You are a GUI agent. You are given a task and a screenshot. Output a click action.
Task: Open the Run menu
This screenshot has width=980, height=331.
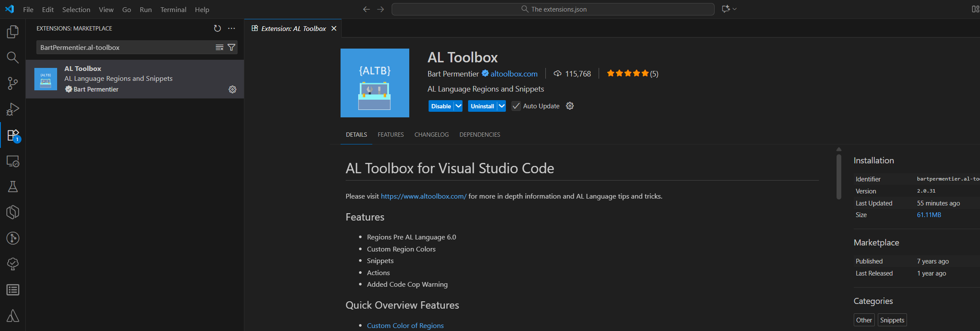click(x=146, y=9)
